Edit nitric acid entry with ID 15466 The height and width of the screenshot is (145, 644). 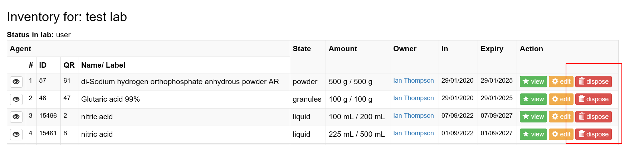561,117
